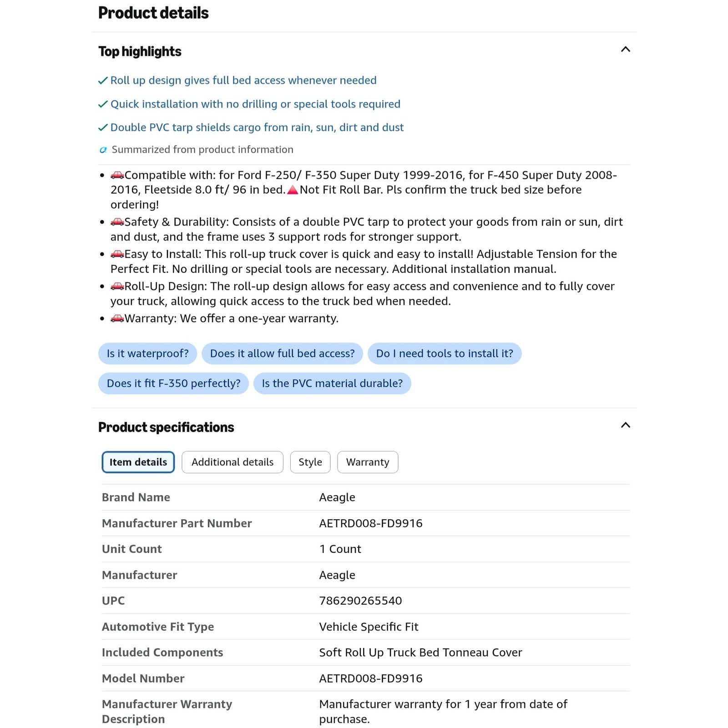Click the red car emoji before Compatible with
Image resolution: width=728 pixels, height=728 pixels.
point(117,175)
